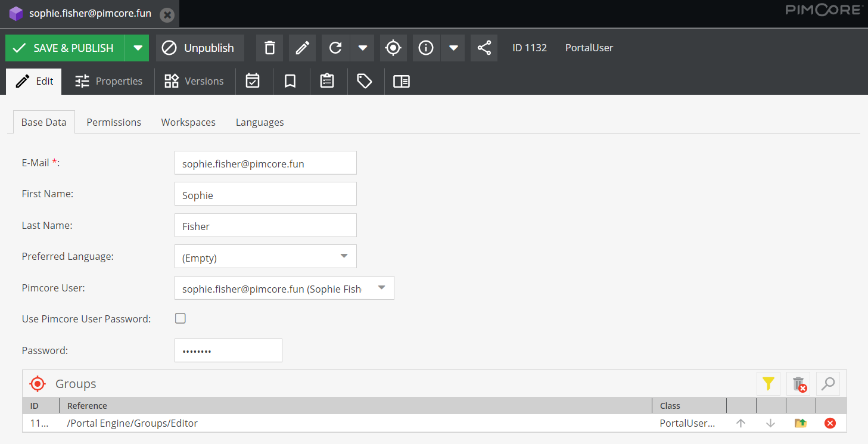Expand the reload options dropdown arrow

click(x=362, y=48)
